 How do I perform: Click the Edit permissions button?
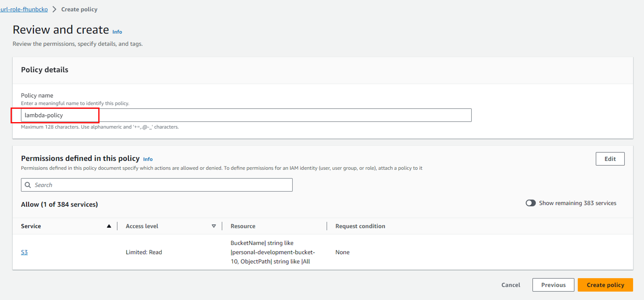pos(610,159)
